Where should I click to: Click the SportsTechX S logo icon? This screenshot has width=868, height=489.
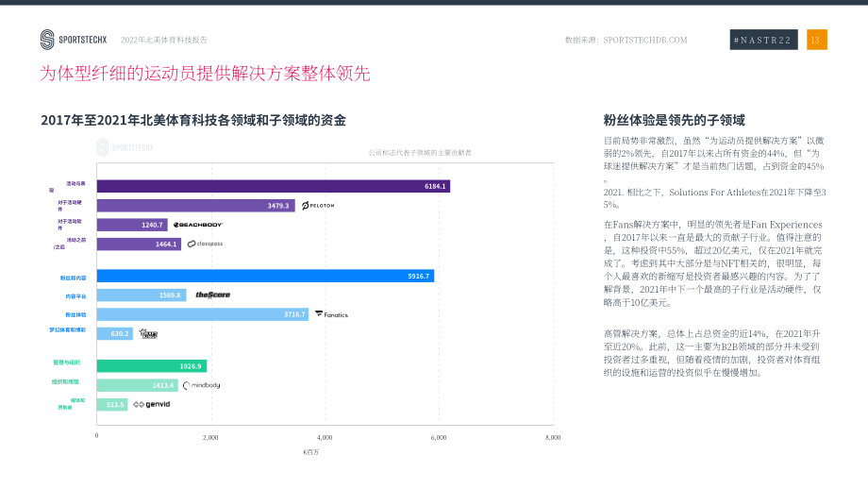tap(47, 40)
